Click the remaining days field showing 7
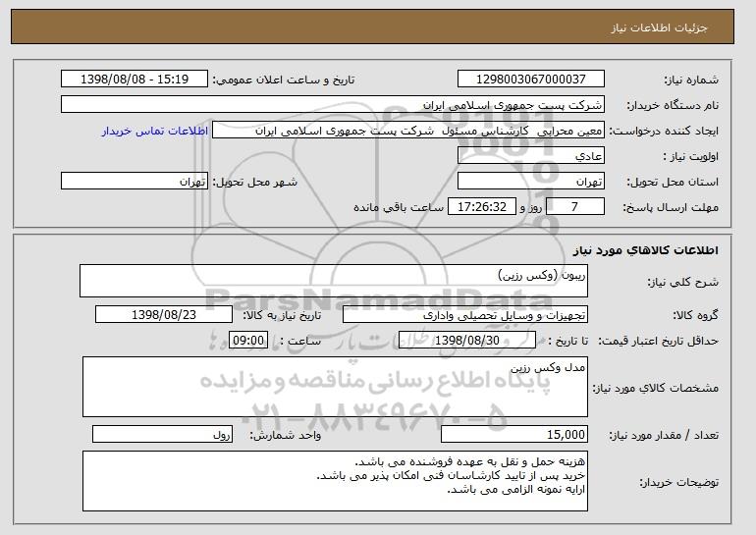 [x=574, y=207]
